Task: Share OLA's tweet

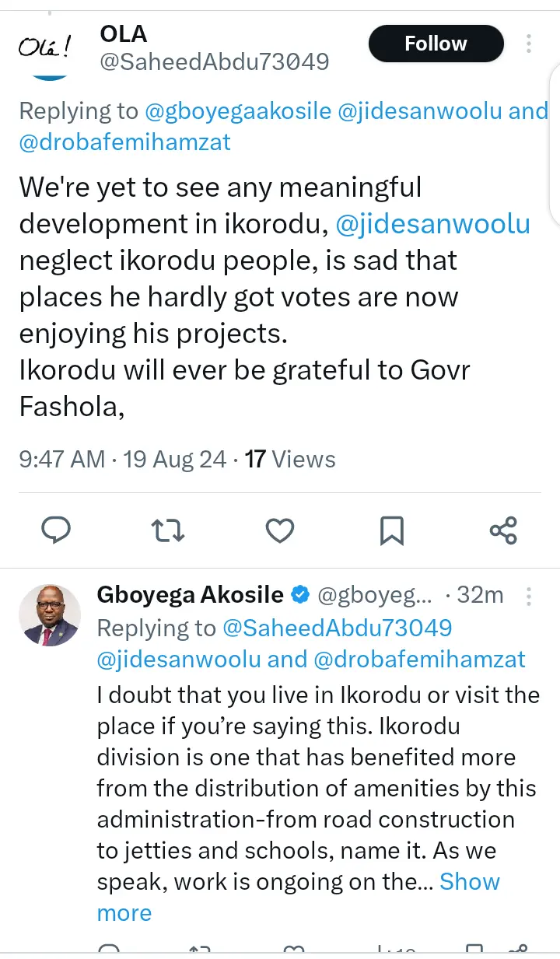Action: point(503,530)
